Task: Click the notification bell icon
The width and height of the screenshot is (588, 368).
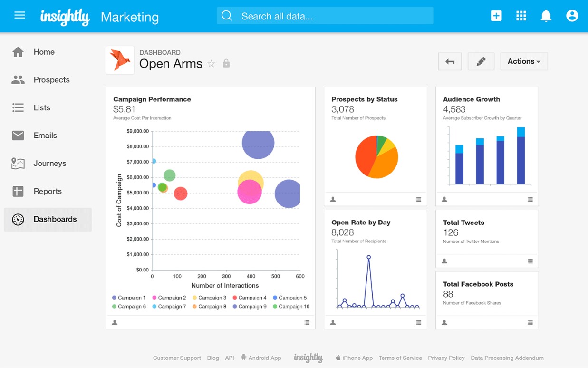Action: coord(546,15)
